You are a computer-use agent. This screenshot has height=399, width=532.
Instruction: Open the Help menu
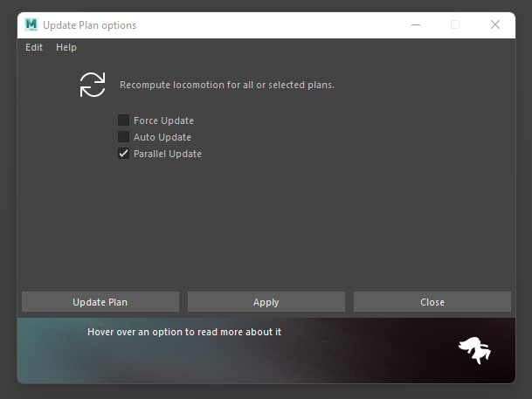click(x=66, y=47)
